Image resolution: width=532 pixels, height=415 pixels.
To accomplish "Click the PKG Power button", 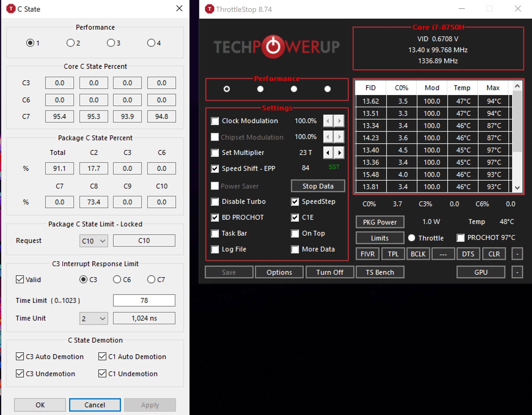I will (380, 222).
